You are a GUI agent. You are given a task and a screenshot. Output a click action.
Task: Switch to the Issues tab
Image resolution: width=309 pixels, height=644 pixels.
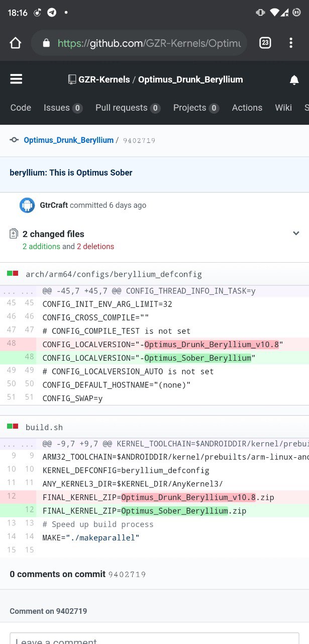63,108
